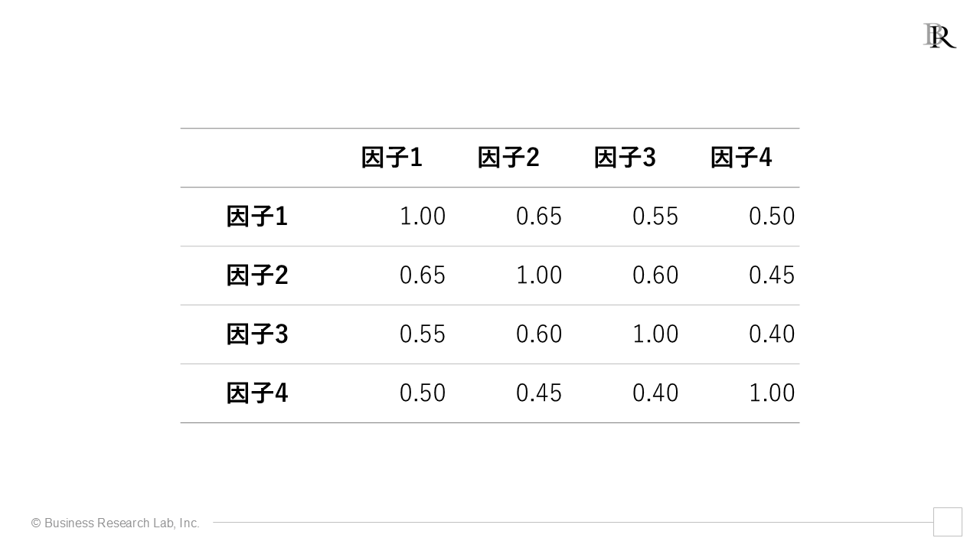Click the BR logo in corner
980x551 pixels.
939,35
